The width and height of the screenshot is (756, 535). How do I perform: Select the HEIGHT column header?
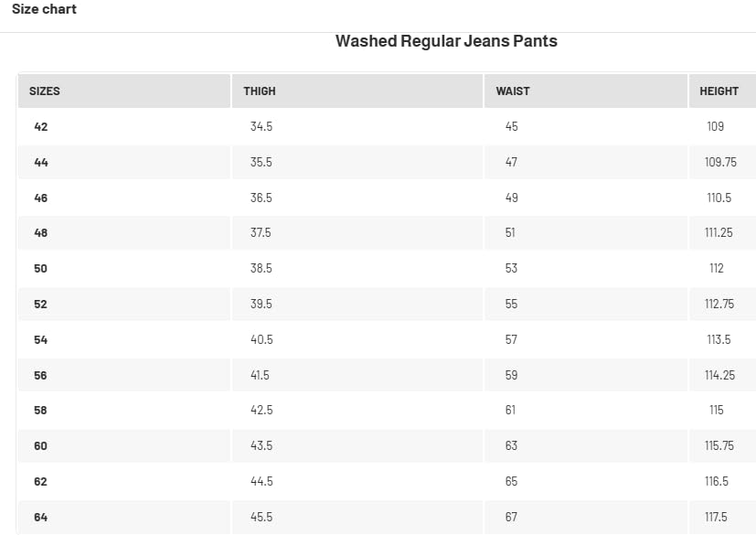719,91
